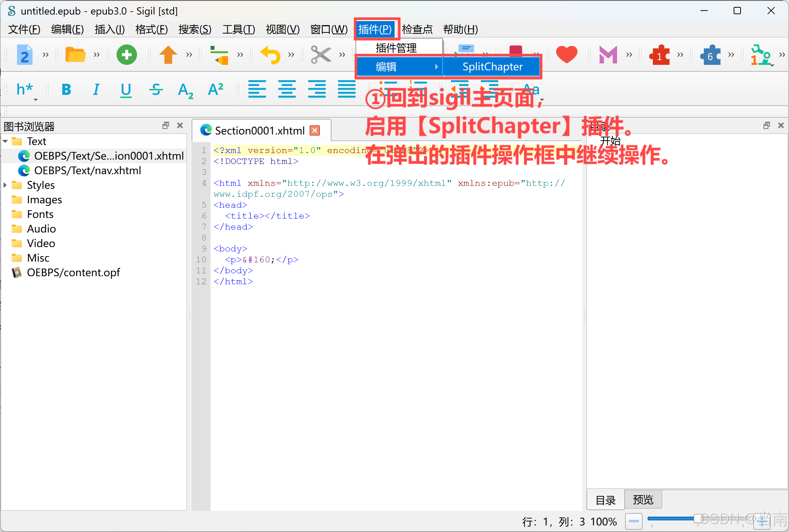The width and height of the screenshot is (789, 532).
Task: Collapse the Text folder in Book Browser
Action: (x=5, y=141)
